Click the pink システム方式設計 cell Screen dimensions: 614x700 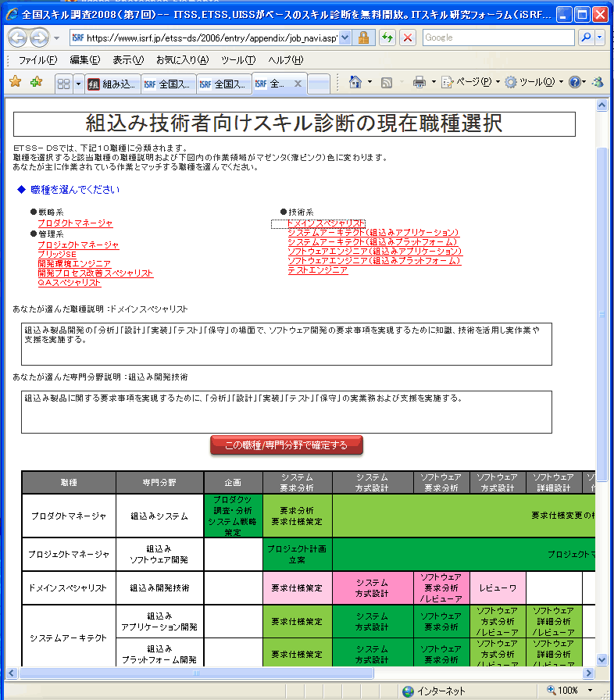372,588
